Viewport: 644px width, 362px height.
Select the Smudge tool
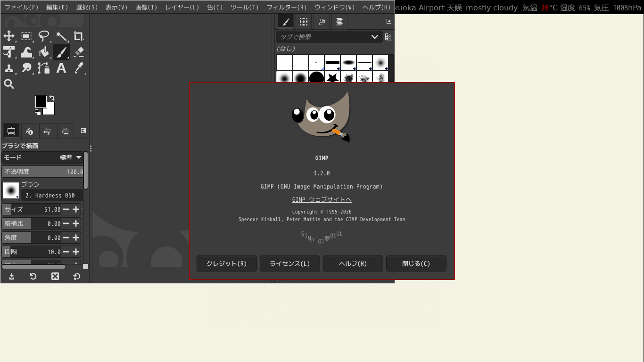[x=26, y=68]
